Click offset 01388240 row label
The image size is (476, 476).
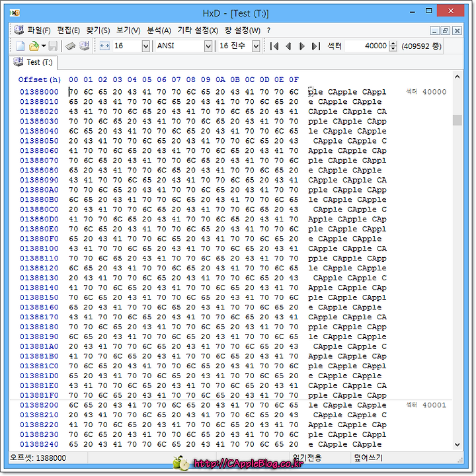[x=39, y=444]
